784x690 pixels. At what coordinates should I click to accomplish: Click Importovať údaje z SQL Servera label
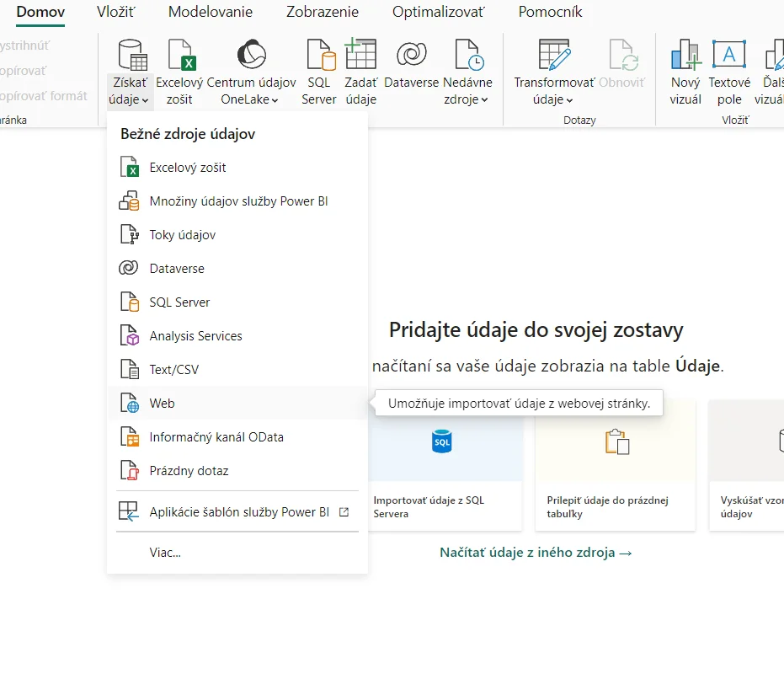(x=429, y=507)
